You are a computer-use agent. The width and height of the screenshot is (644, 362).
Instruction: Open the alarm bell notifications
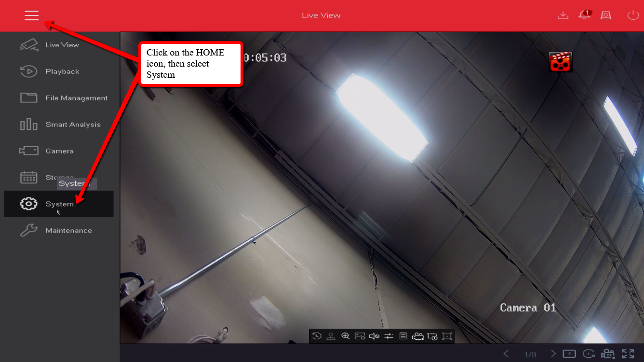tap(584, 15)
